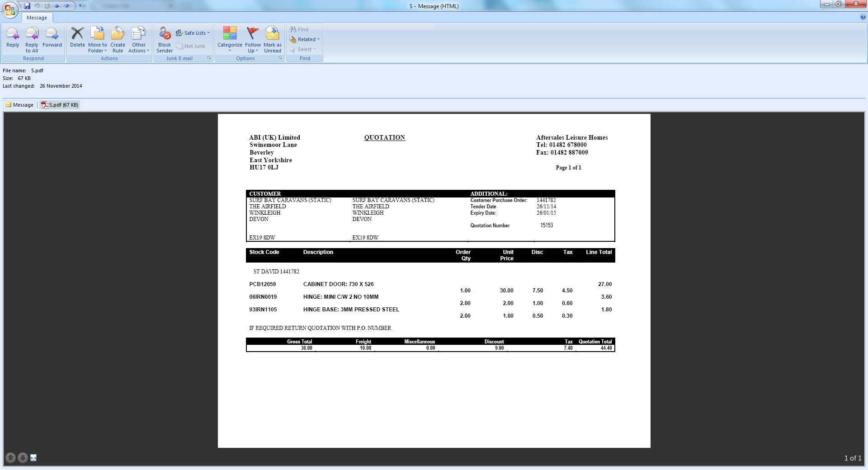The width and height of the screenshot is (868, 470).
Task: Click the Save icon in the quick access toolbar
Action: [x=27, y=6]
